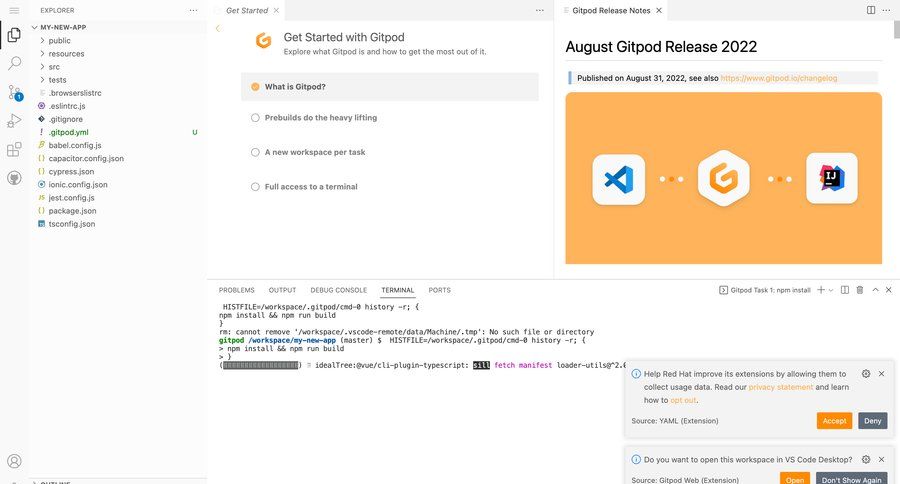Image resolution: width=900 pixels, height=484 pixels.
Task: Activate the Get Started editor tab
Action: (x=247, y=10)
